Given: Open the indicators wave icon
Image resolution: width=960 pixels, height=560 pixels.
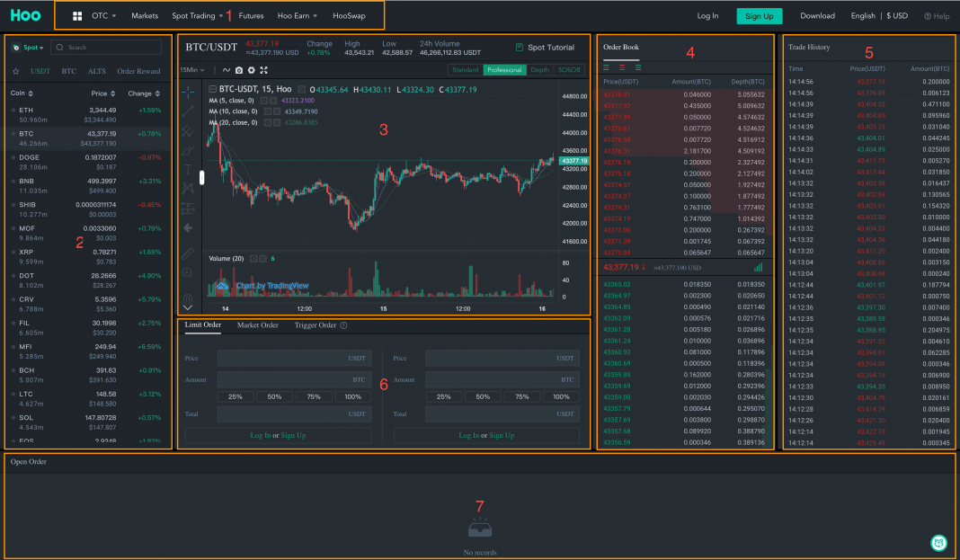Looking at the screenshot, I should coord(227,70).
